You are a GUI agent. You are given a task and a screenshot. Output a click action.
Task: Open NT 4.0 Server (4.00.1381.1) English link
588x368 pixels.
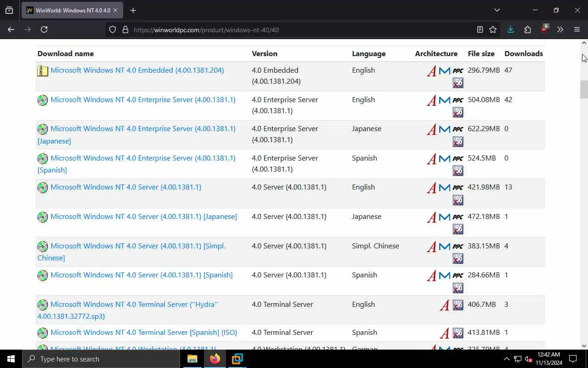(126, 187)
